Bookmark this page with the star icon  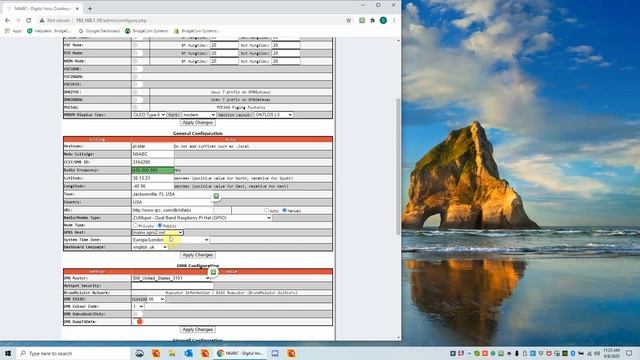pos(349,20)
